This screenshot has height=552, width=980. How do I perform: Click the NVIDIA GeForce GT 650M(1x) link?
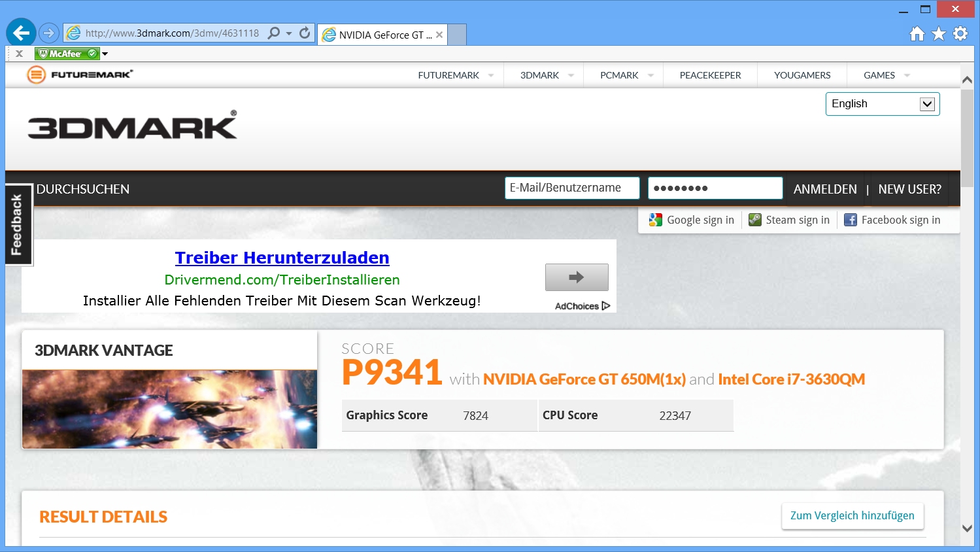584,379
